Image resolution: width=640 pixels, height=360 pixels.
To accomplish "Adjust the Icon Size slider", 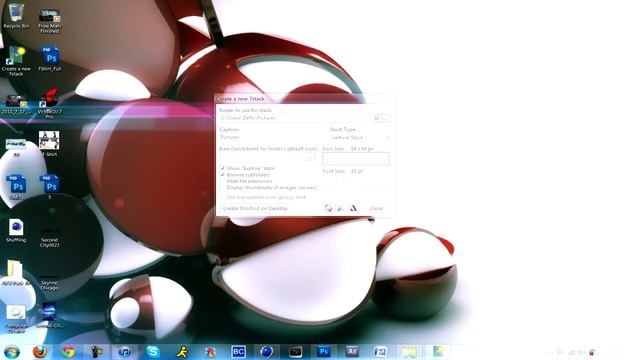I will click(356, 158).
